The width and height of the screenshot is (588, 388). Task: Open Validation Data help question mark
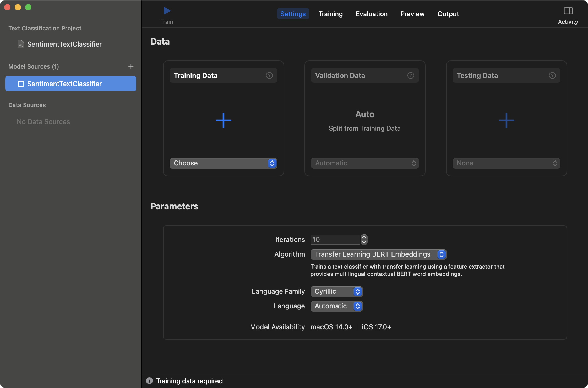pos(411,75)
